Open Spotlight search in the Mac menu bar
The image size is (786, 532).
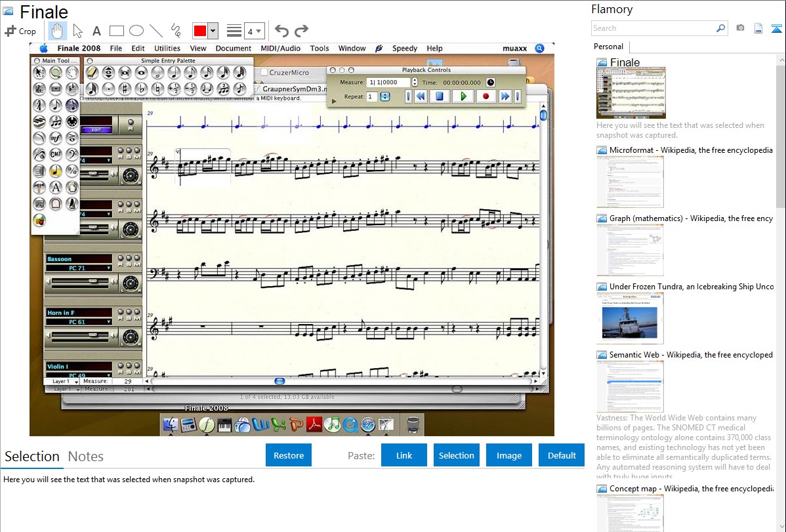click(x=539, y=48)
